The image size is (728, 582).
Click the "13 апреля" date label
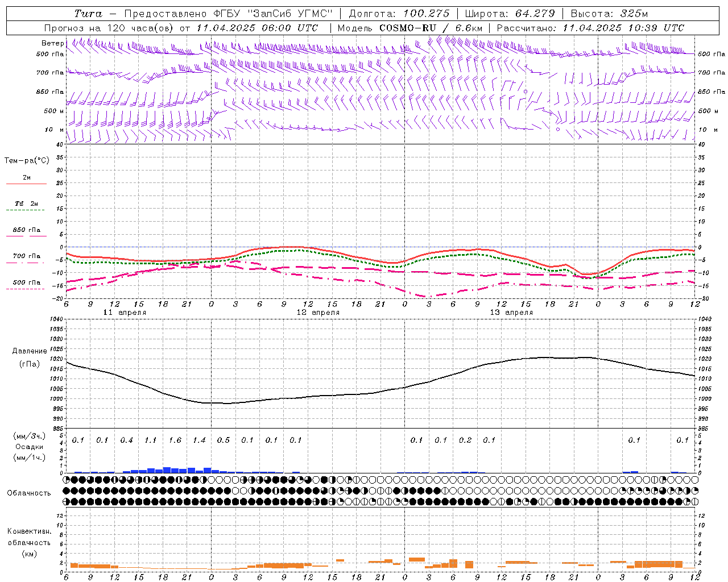point(511,313)
